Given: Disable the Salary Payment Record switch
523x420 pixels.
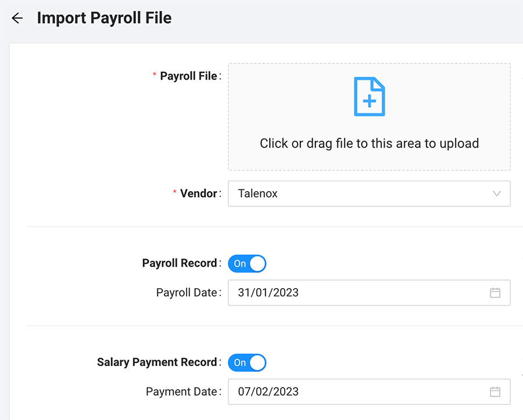Looking at the screenshot, I should (x=247, y=362).
